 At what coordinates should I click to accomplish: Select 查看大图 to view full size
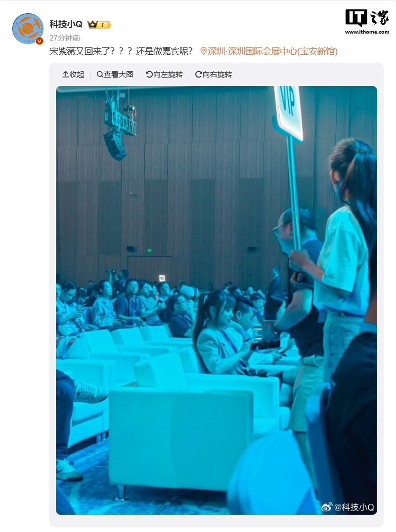point(115,74)
